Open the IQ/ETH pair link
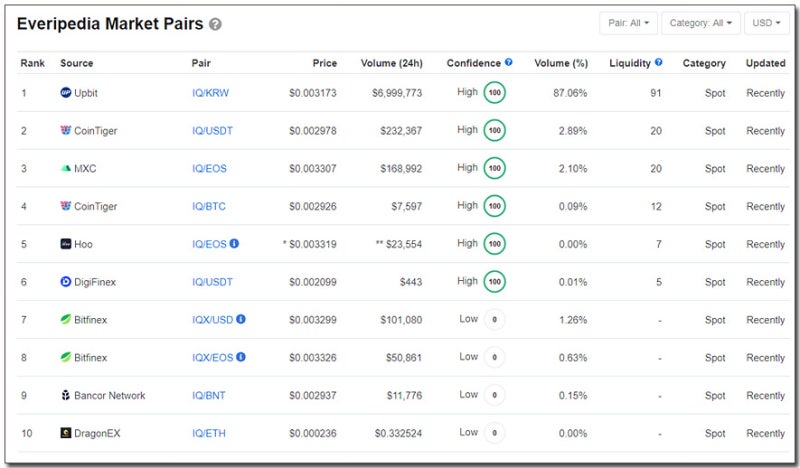Image resolution: width=800 pixels, height=468 pixels. (x=209, y=433)
